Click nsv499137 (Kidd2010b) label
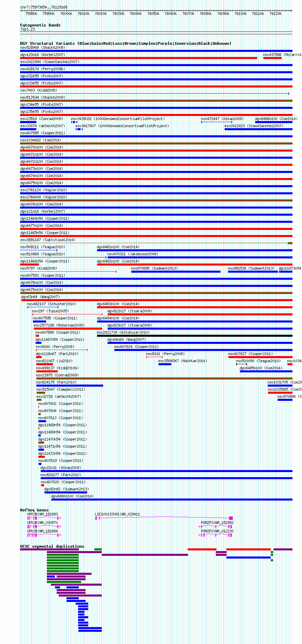Screen dimensions: 302x644 57,368
